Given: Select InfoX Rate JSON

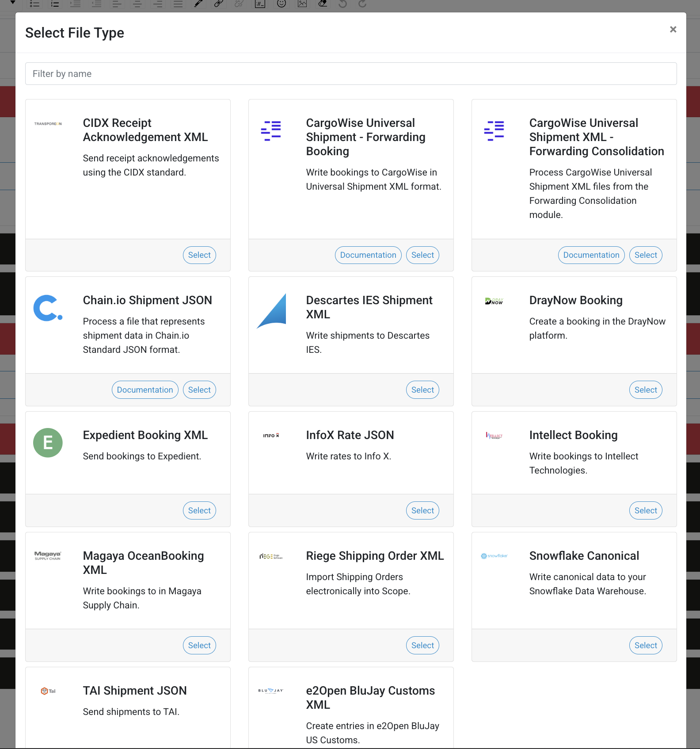Looking at the screenshot, I should coord(422,511).
